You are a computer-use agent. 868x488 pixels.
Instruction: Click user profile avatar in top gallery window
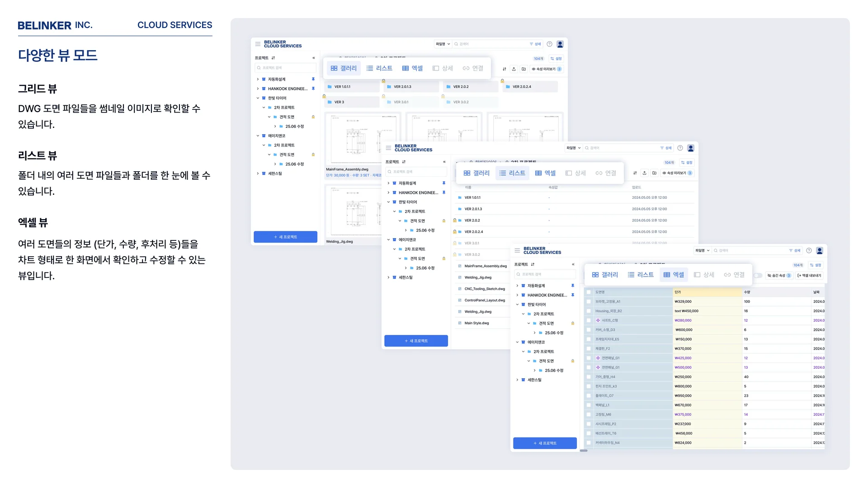[560, 44]
